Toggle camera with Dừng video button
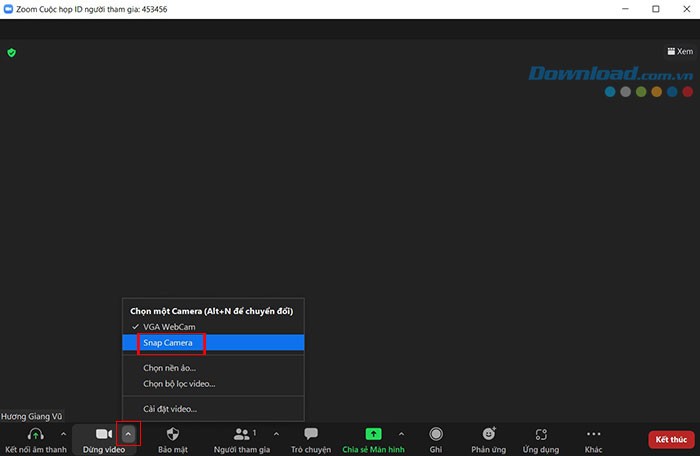 point(103,434)
